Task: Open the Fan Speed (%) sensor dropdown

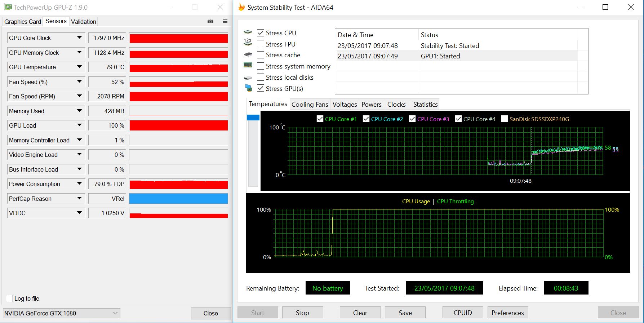Action: pyautogui.click(x=79, y=82)
